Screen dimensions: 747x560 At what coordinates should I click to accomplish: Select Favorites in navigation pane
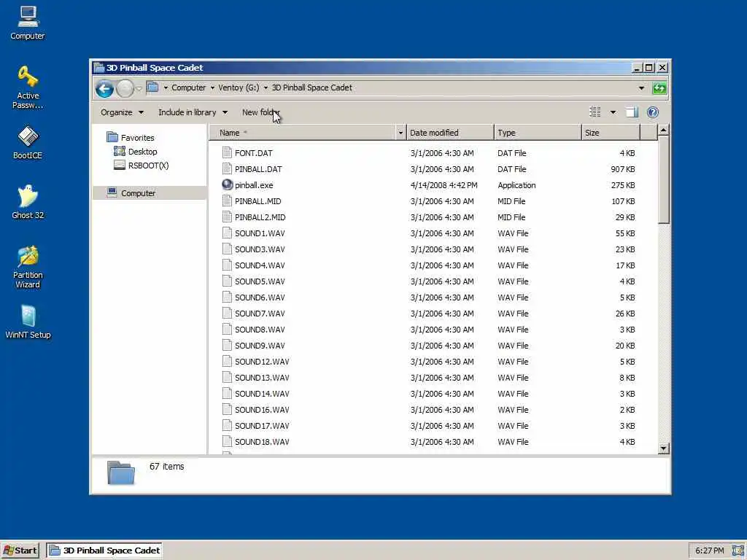(x=138, y=138)
